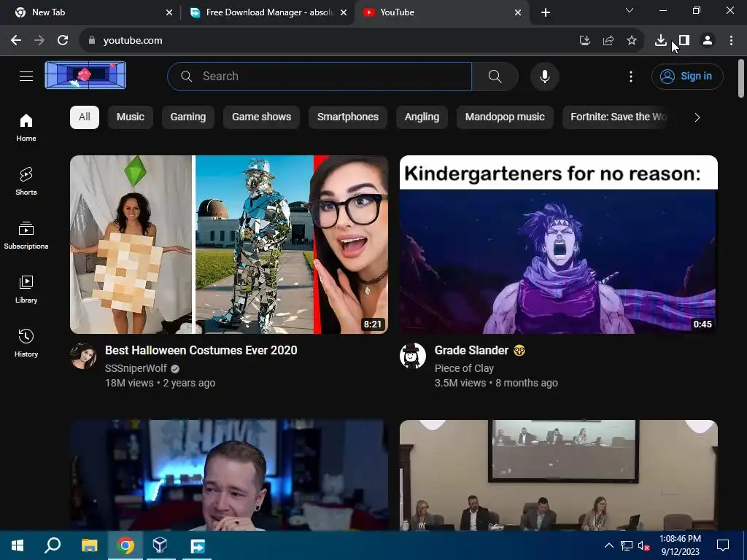Viewport: 747px width, 560px height.
Task: Open Free Download Manager taskbar icon
Action: click(197, 545)
